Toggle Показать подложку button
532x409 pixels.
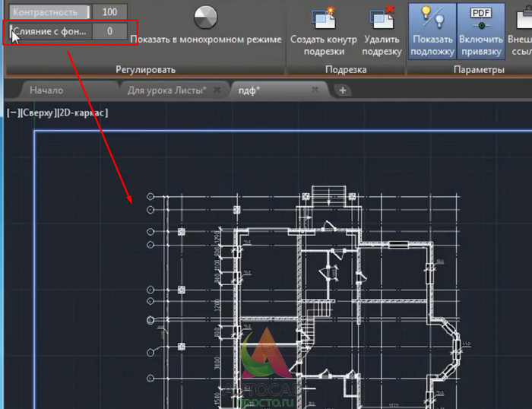[432, 31]
